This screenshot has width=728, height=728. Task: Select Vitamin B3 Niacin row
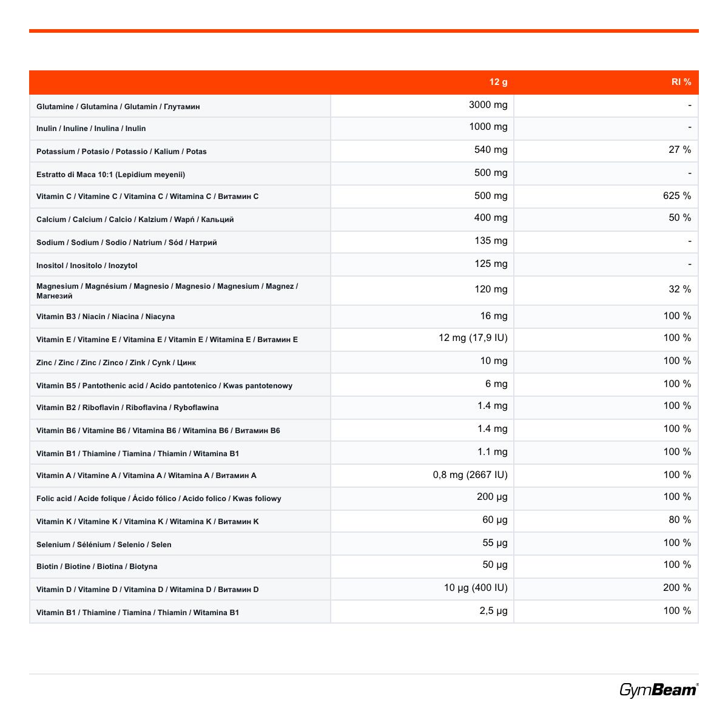pos(364,317)
